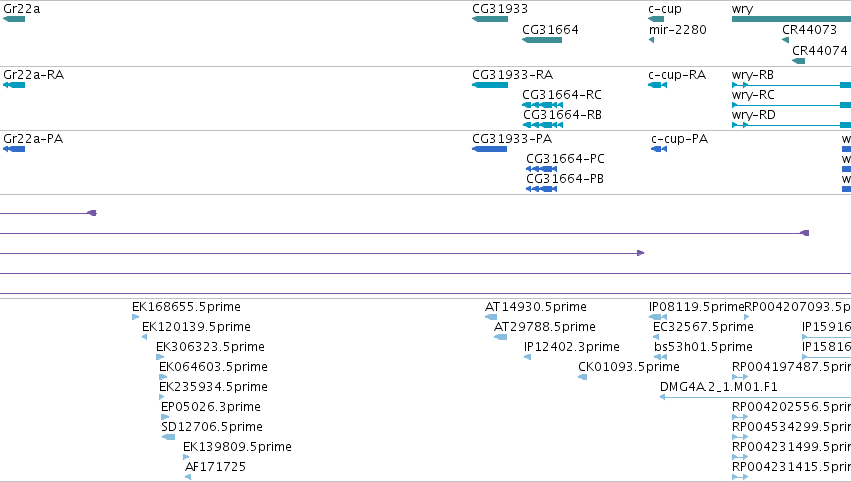This screenshot has width=851, height=482.
Task: Select the Gr22a gene glyph
Action: pos(14,19)
